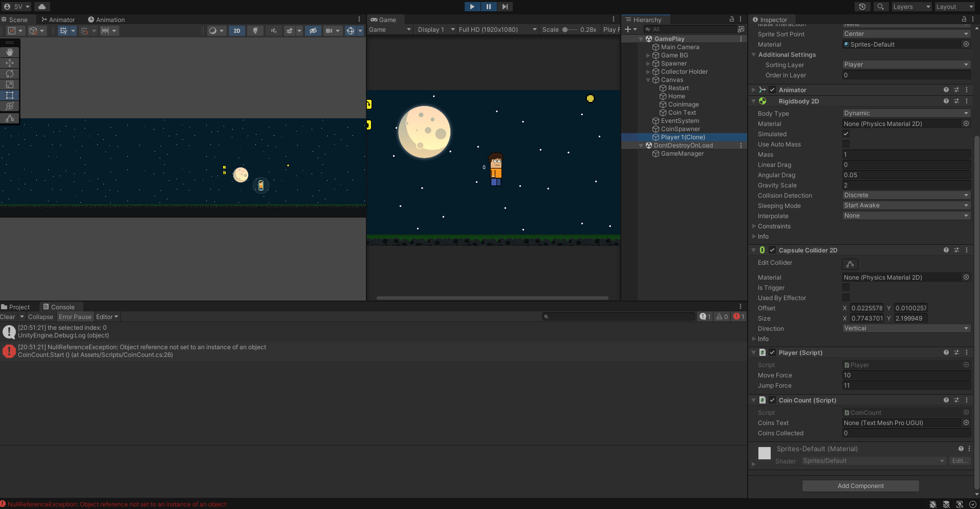Clear the Console messages
Screen dimensions: 980x509
(x=7, y=316)
